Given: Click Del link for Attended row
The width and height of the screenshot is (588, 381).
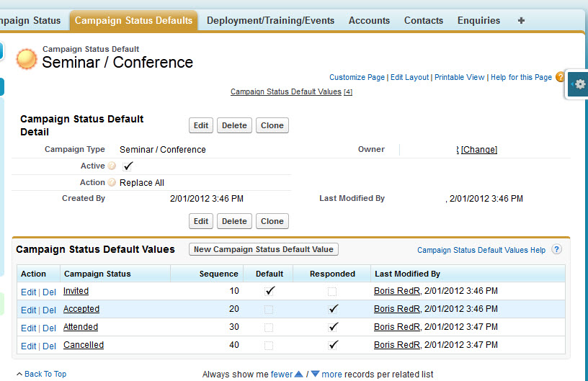Looking at the screenshot, I should 49,328.
